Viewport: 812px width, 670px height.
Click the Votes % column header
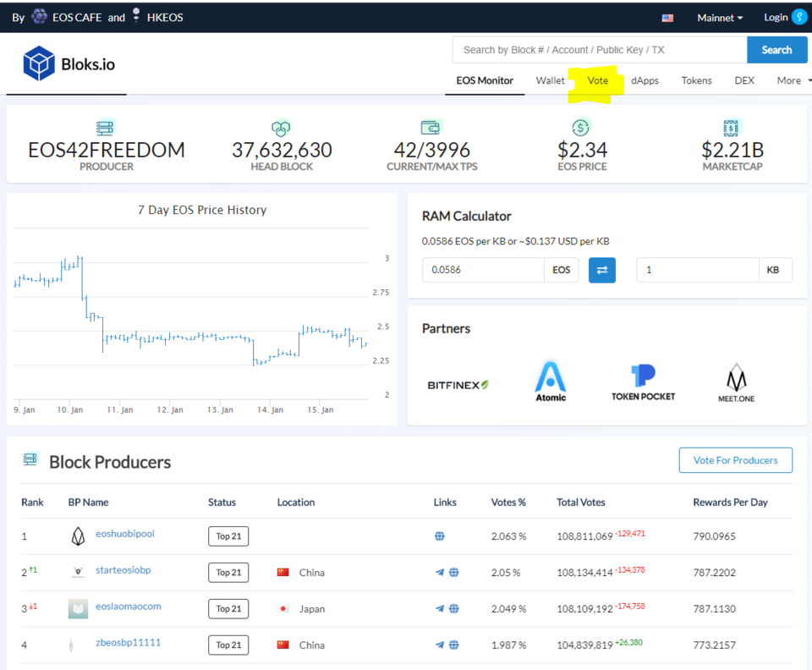(x=508, y=502)
